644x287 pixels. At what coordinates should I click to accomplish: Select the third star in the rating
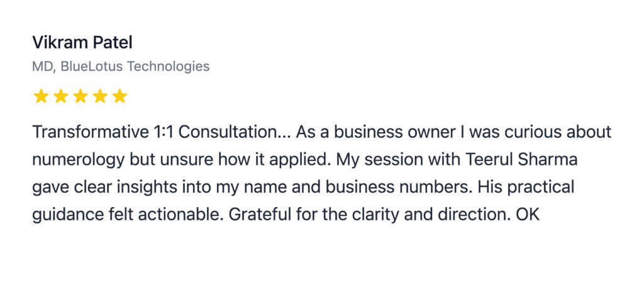tap(80, 96)
